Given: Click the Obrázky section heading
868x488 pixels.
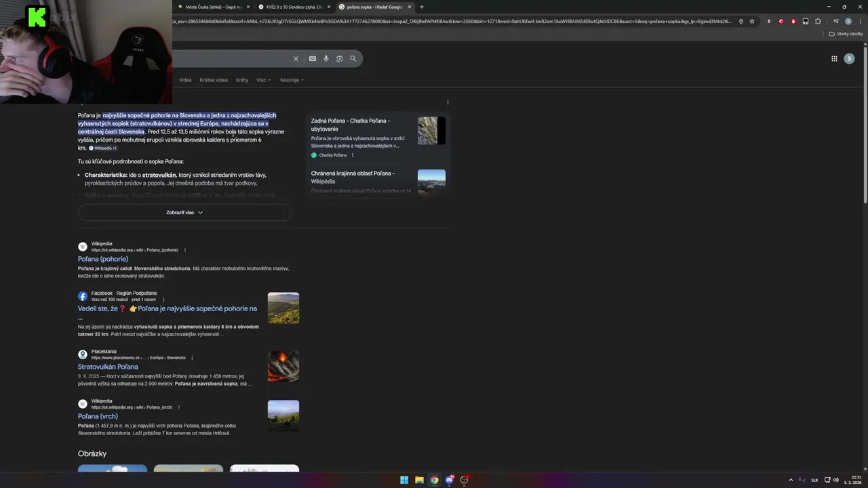Looking at the screenshot, I should coord(92,453).
